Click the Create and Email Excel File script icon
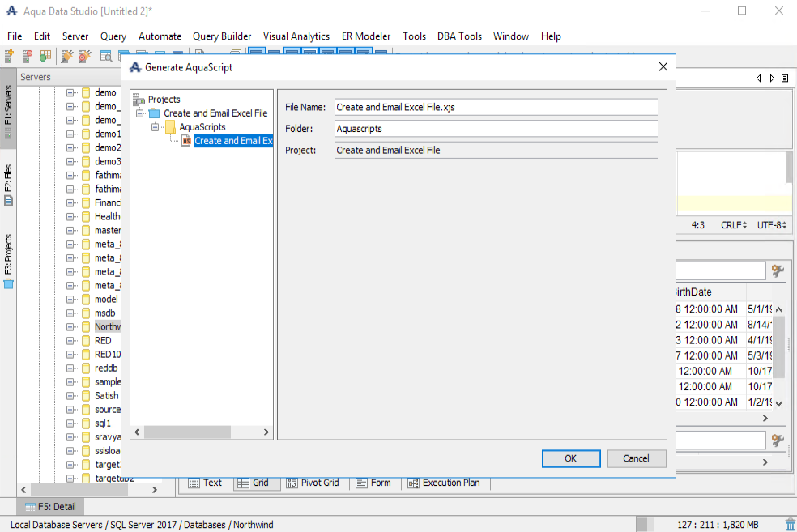797x532 pixels. [x=186, y=141]
